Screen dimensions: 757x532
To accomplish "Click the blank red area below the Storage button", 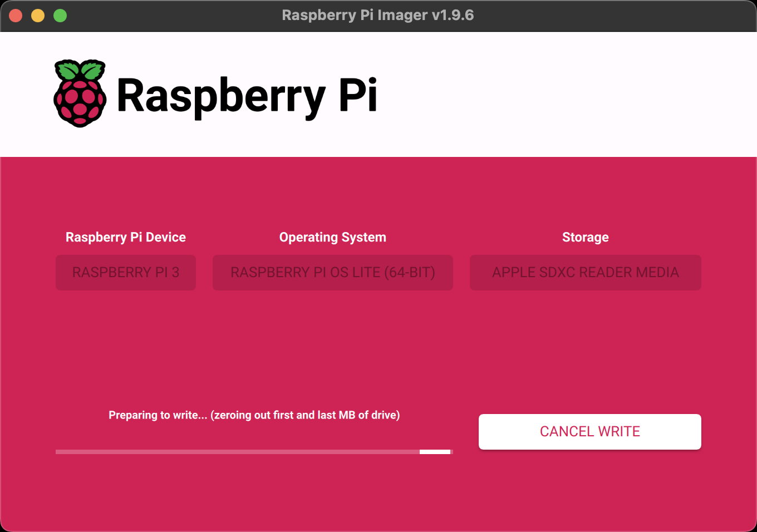I will click(585, 345).
